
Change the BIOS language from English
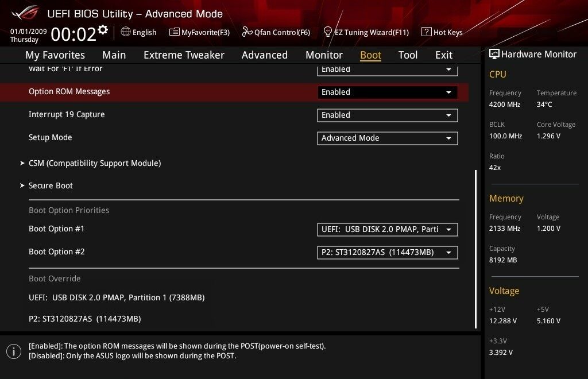[x=138, y=32]
